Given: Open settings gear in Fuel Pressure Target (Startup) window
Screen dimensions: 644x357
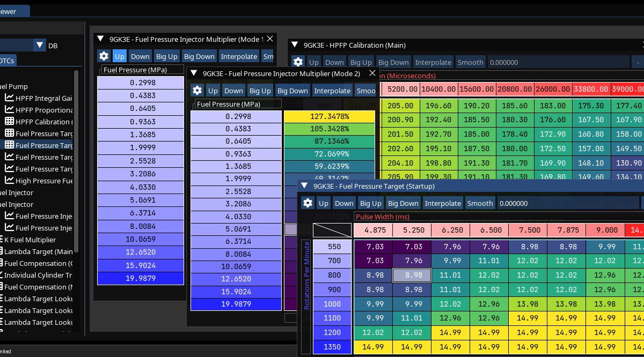Looking at the screenshot, I should [x=308, y=203].
